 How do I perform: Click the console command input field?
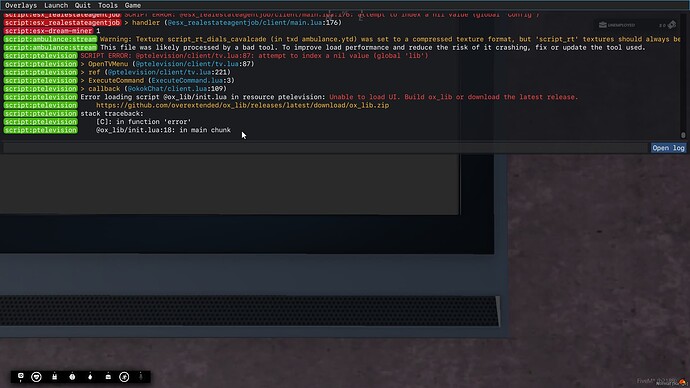point(326,148)
